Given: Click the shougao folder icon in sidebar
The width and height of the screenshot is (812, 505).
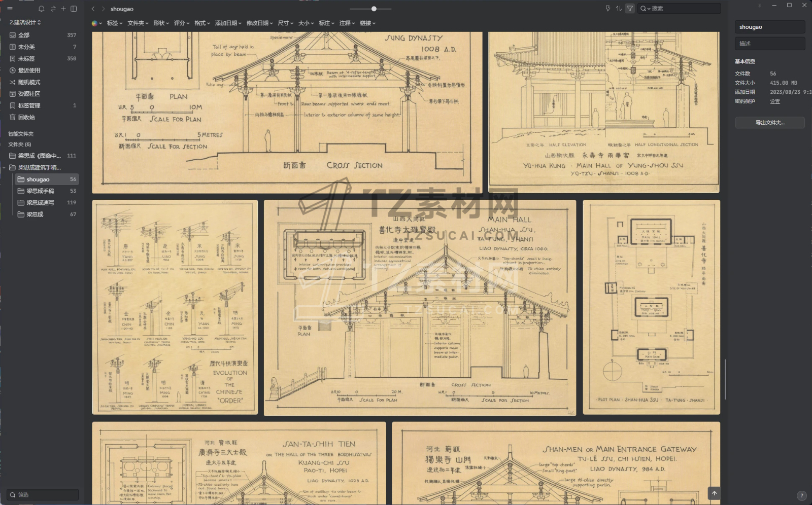Looking at the screenshot, I should 21,179.
